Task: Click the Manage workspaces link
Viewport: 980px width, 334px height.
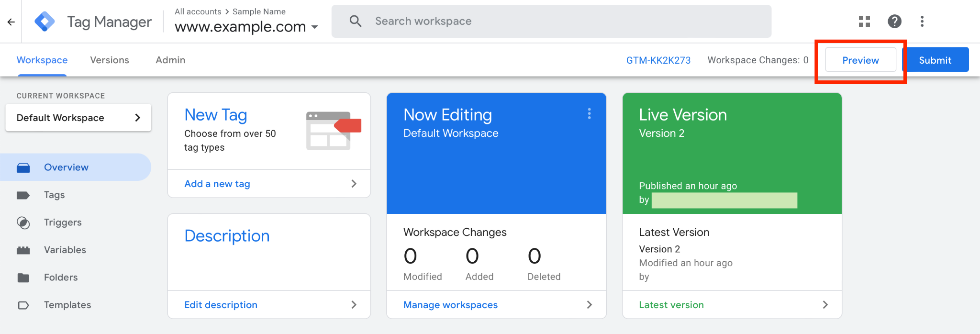Action: click(x=451, y=305)
